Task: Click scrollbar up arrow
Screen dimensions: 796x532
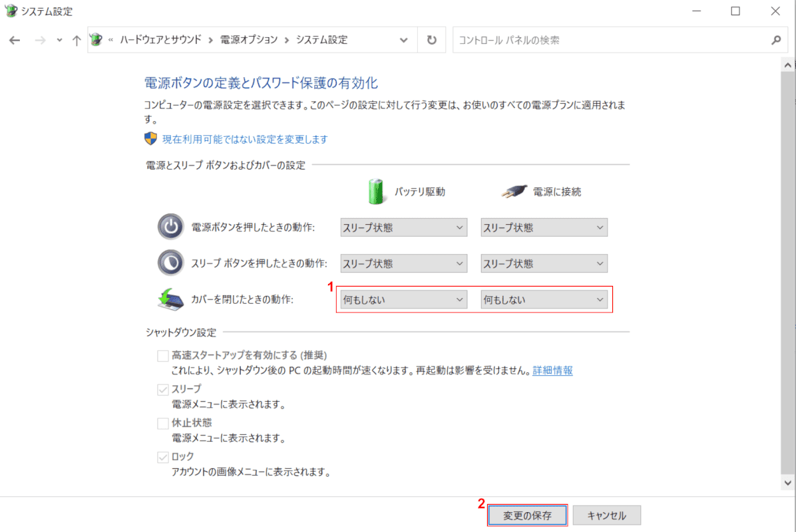Action: pyautogui.click(x=787, y=65)
